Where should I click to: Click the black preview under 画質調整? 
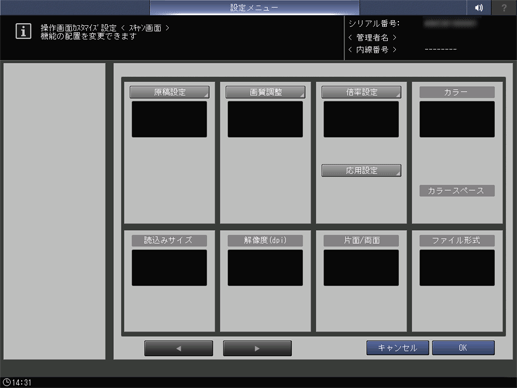pos(265,119)
